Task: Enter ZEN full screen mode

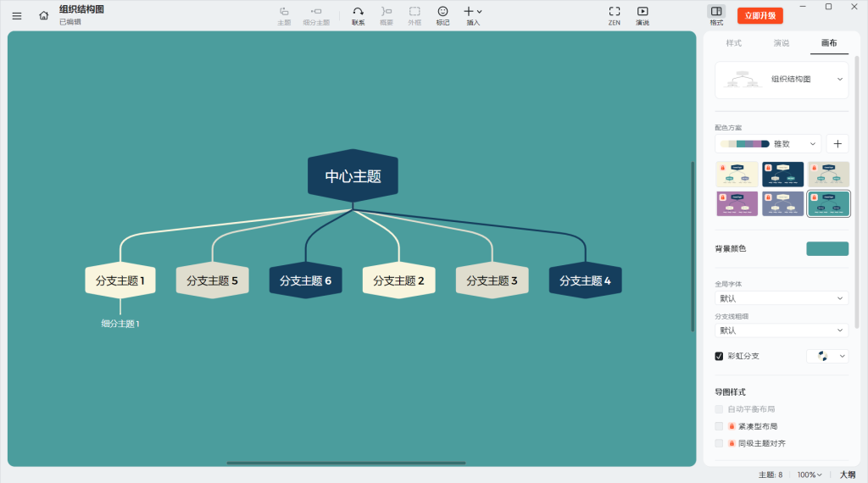Action: click(615, 16)
